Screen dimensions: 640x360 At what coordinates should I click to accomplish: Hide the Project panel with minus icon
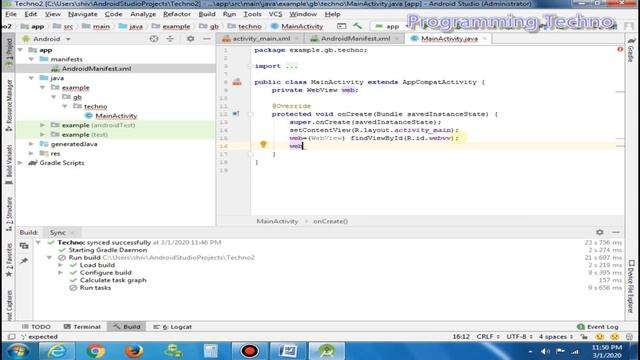(207, 39)
